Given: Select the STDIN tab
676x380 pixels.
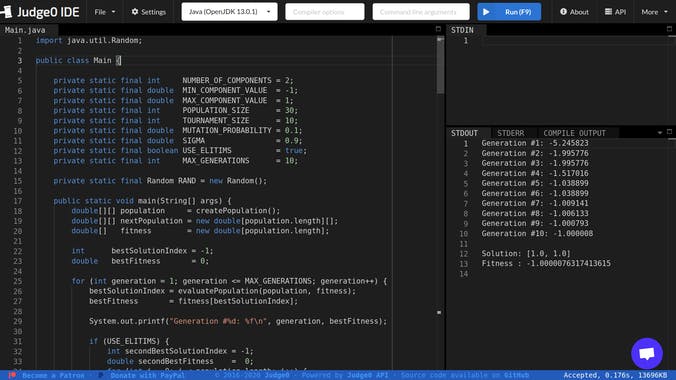Looking at the screenshot, I should (x=462, y=30).
